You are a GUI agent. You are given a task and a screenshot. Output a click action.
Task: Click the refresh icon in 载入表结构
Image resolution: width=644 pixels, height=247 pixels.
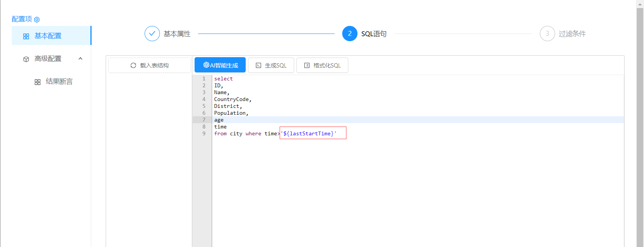coord(133,66)
